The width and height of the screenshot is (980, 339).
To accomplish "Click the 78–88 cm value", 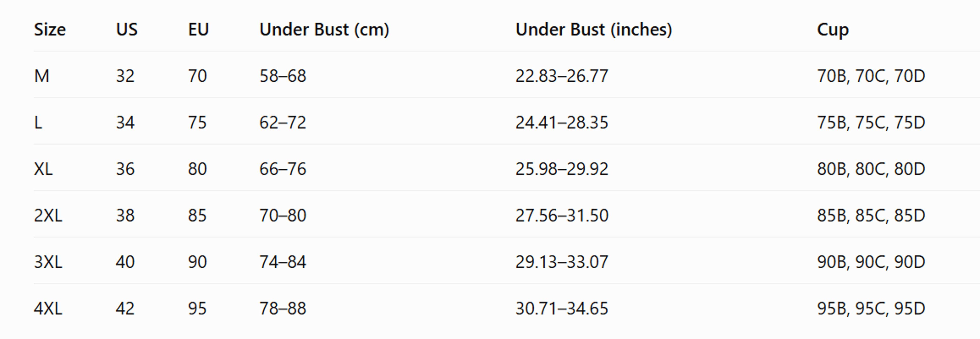I will pos(283,308).
